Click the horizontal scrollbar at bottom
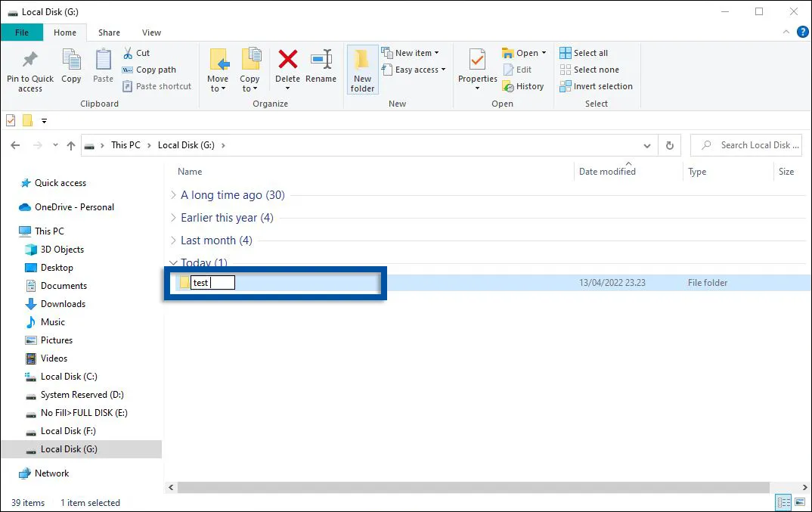Viewport: 812px width, 512px height. [469, 488]
